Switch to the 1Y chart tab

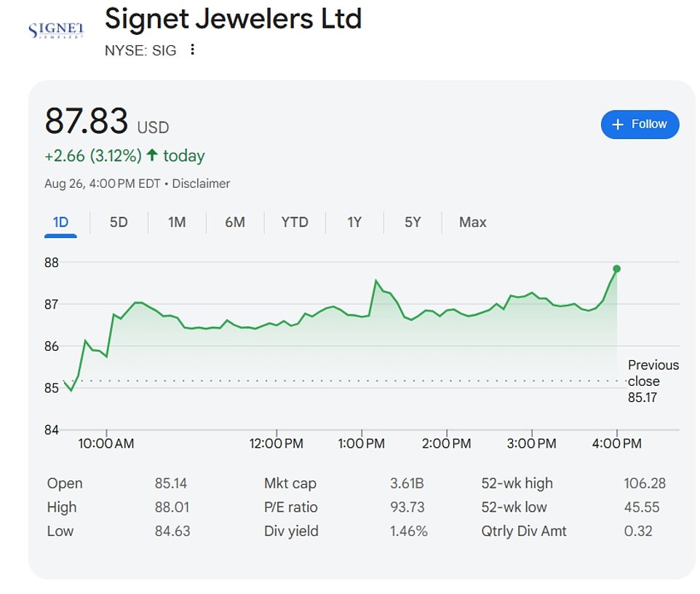[x=354, y=222]
